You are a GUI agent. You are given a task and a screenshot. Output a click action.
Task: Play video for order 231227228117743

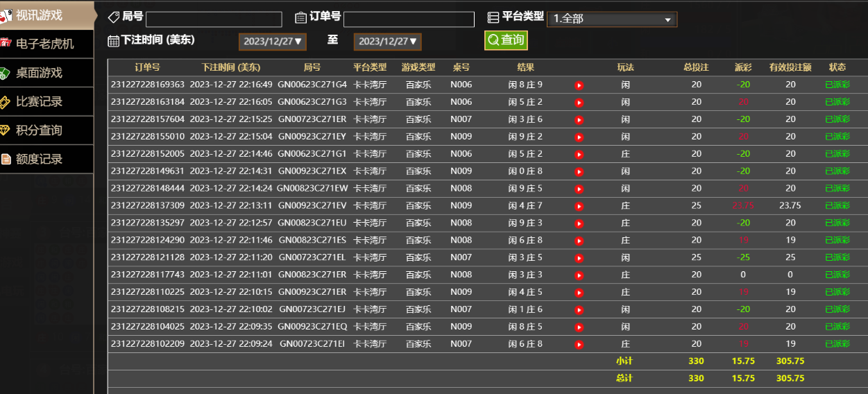click(x=579, y=275)
